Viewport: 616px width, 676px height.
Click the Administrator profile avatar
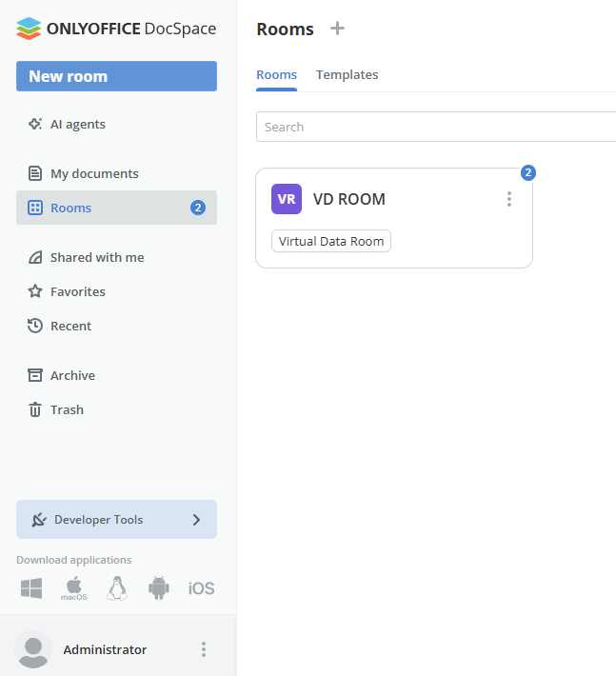point(34,649)
